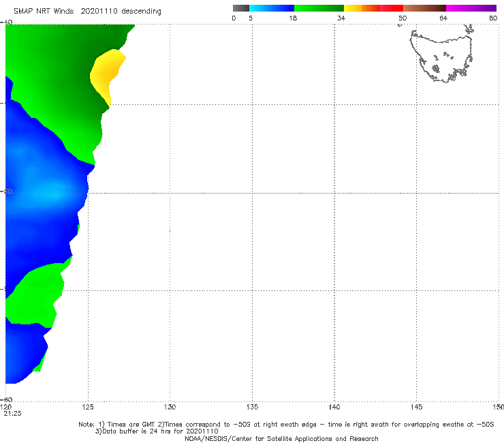This screenshot has height=443, width=504.
Task: Click the longitude label '140'
Action: tap(334, 407)
